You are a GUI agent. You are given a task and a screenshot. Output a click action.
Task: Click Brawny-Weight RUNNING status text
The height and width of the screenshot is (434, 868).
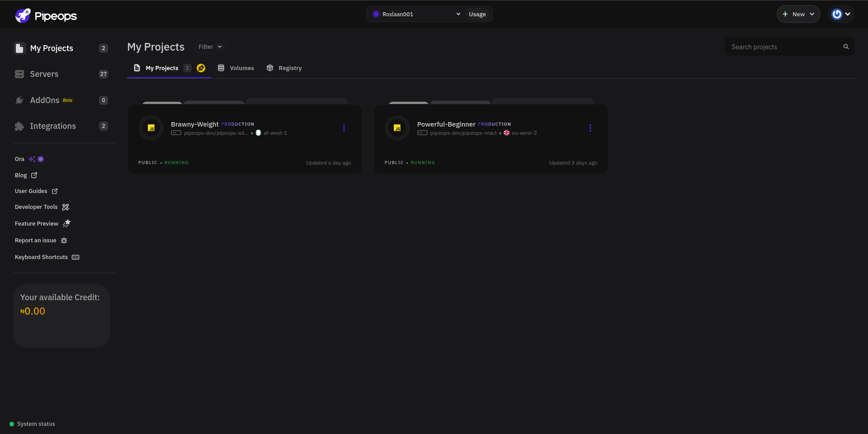pyautogui.click(x=176, y=163)
